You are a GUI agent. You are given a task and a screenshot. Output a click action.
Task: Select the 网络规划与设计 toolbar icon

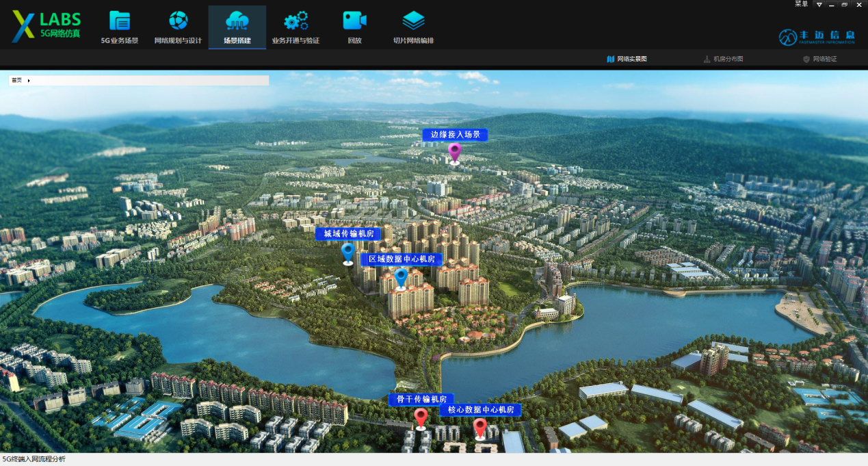click(178, 21)
